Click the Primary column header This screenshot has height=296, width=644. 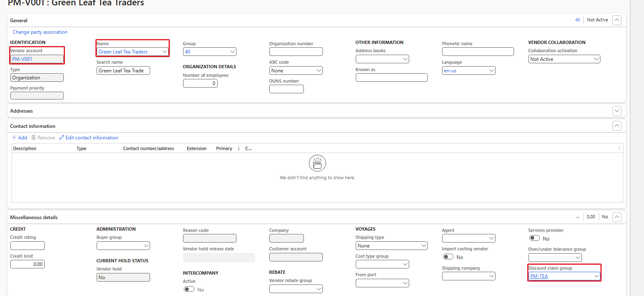[x=224, y=148]
